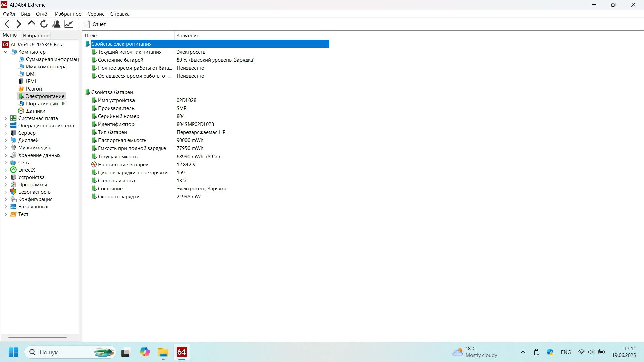Viewport: 644px width, 362px height.
Task: Open the user icon in the toolbar
Action: point(56,24)
